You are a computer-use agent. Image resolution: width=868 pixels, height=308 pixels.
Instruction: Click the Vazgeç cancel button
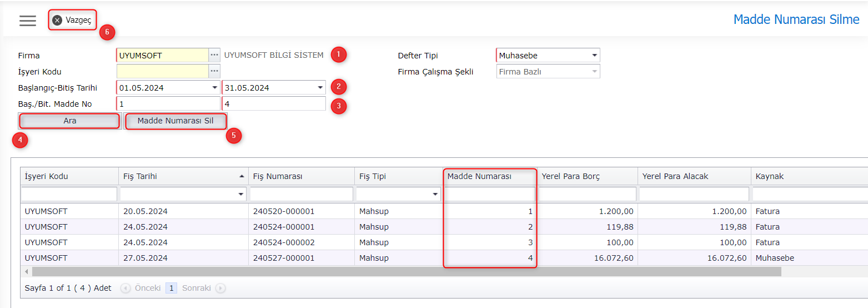[72, 20]
